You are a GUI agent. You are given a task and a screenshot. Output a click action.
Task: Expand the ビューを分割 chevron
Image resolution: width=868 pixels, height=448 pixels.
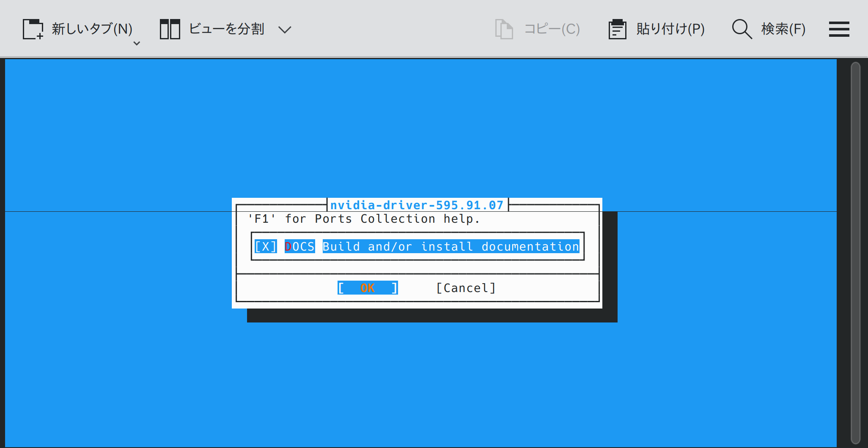[x=285, y=30]
